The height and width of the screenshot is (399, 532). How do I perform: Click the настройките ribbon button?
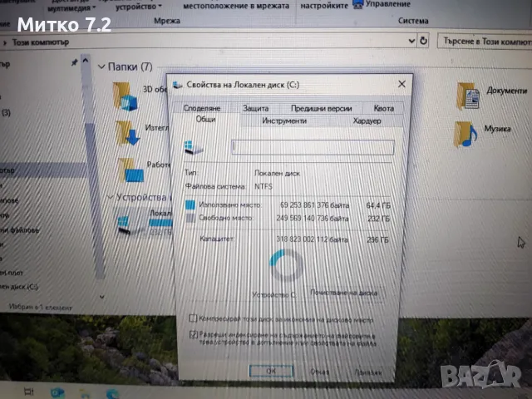[324, 6]
